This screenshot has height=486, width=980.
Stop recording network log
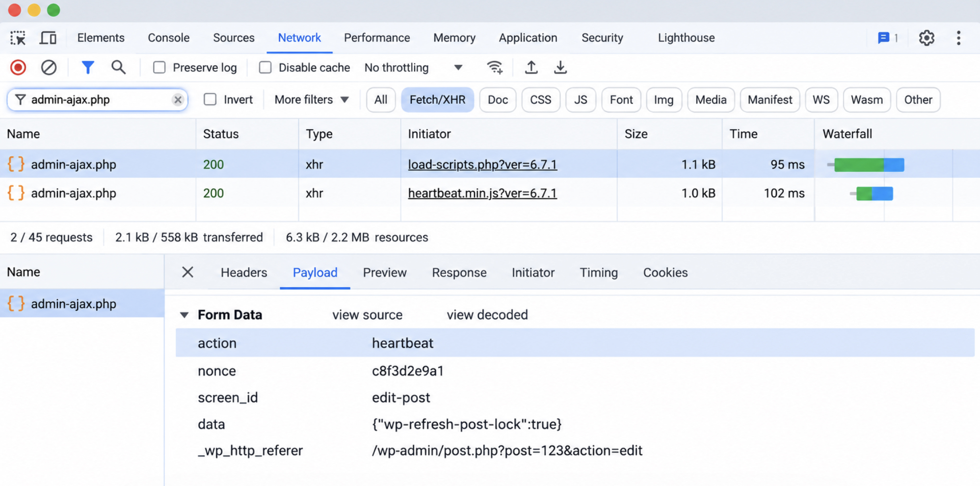click(18, 67)
